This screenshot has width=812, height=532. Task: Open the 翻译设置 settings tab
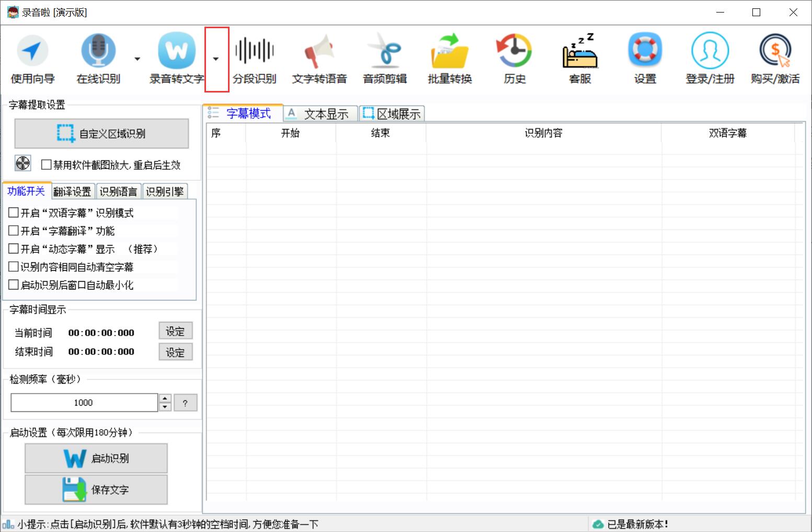click(73, 191)
